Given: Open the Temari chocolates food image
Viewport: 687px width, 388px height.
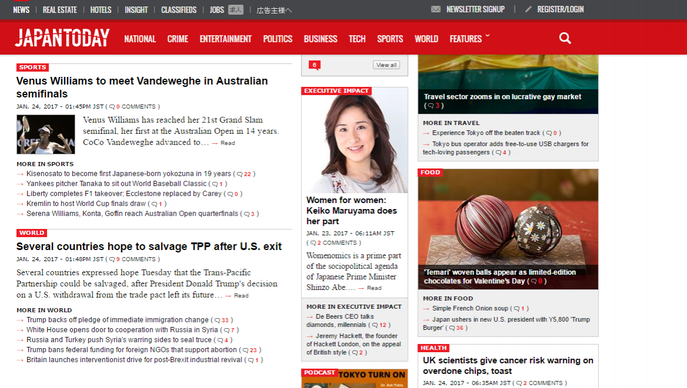Looking at the screenshot, I should [508, 229].
